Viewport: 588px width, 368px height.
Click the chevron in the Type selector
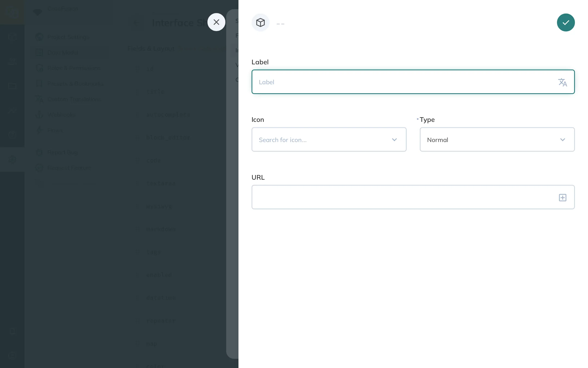[562, 140]
